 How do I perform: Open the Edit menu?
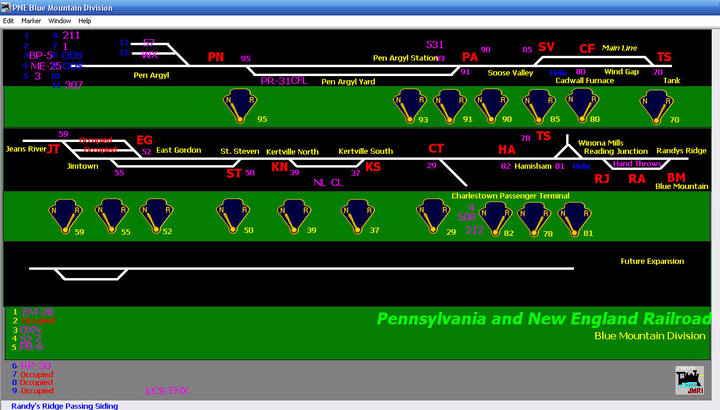coord(8,21)
